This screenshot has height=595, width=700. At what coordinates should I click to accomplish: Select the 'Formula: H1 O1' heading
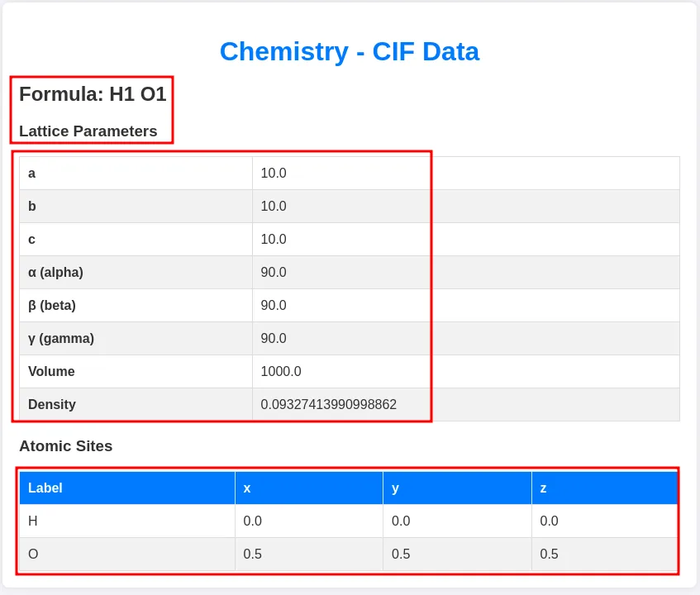[x=93, y=94]
